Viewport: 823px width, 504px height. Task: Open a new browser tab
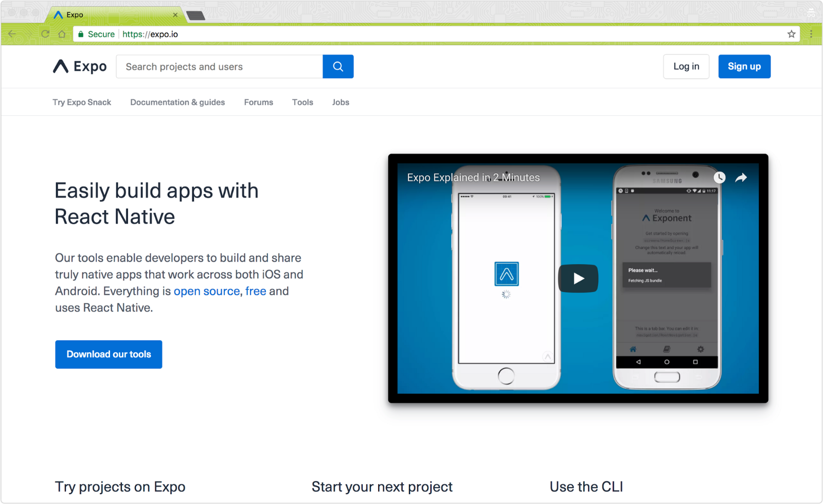(195, 15)
